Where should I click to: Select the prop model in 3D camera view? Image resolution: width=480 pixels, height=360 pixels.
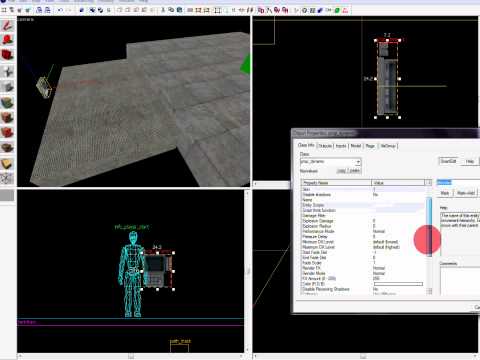[44, 87]
